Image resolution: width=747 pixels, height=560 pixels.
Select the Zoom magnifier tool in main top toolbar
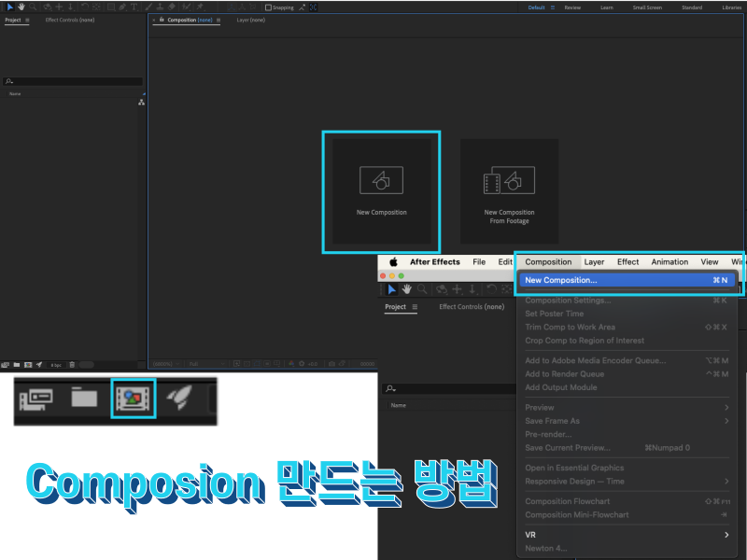33,7
